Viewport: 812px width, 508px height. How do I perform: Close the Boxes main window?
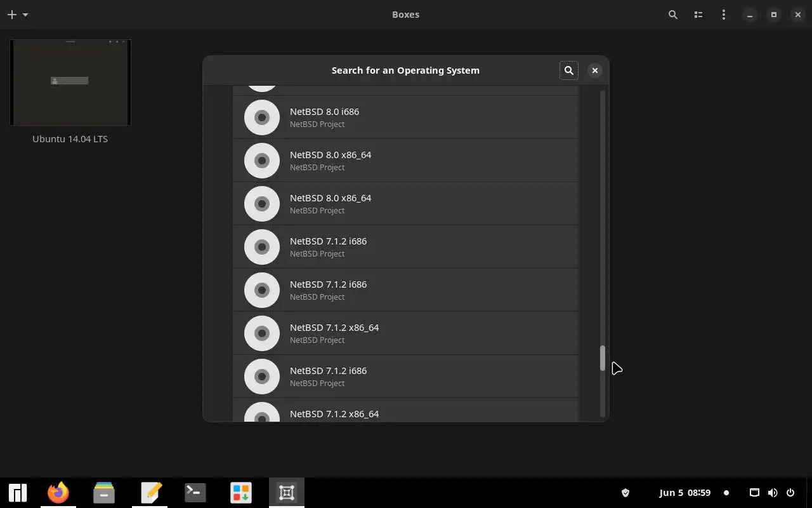coord(798,15)
